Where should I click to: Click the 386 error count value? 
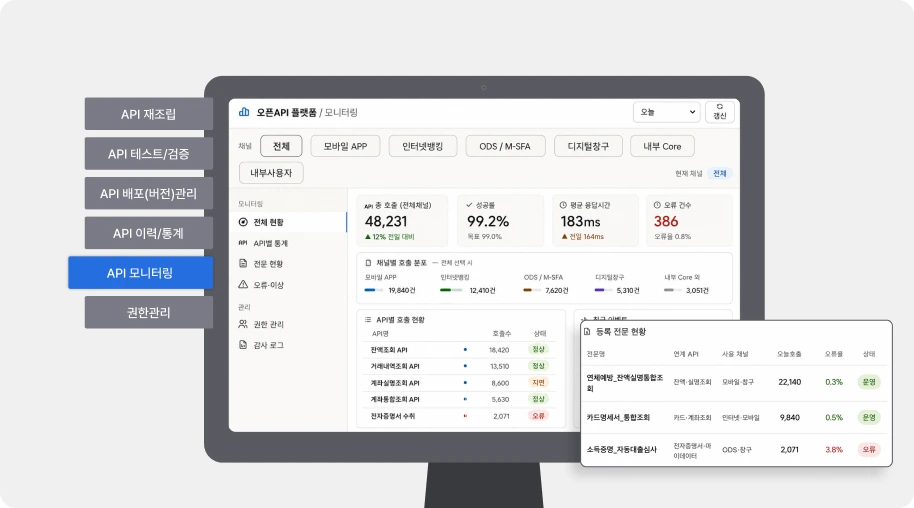tap(666, 221)
